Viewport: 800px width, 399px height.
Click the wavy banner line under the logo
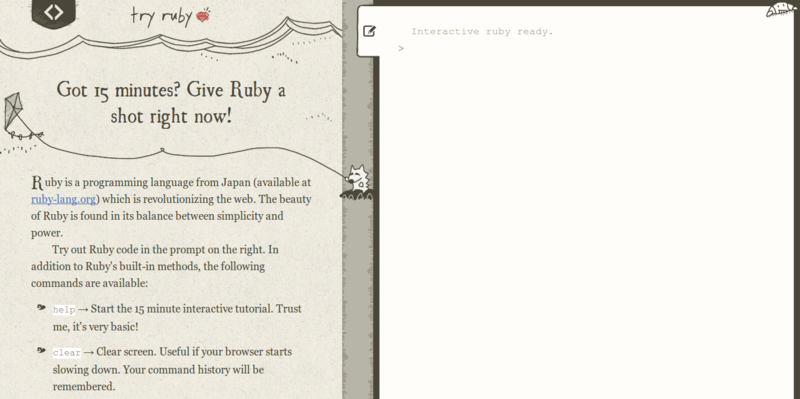tap(171, 41)
